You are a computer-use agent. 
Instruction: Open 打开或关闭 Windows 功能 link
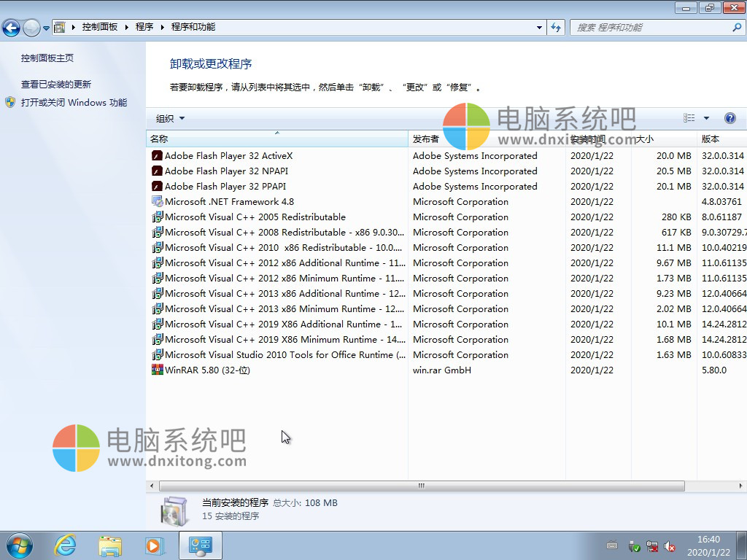[74, 102]
